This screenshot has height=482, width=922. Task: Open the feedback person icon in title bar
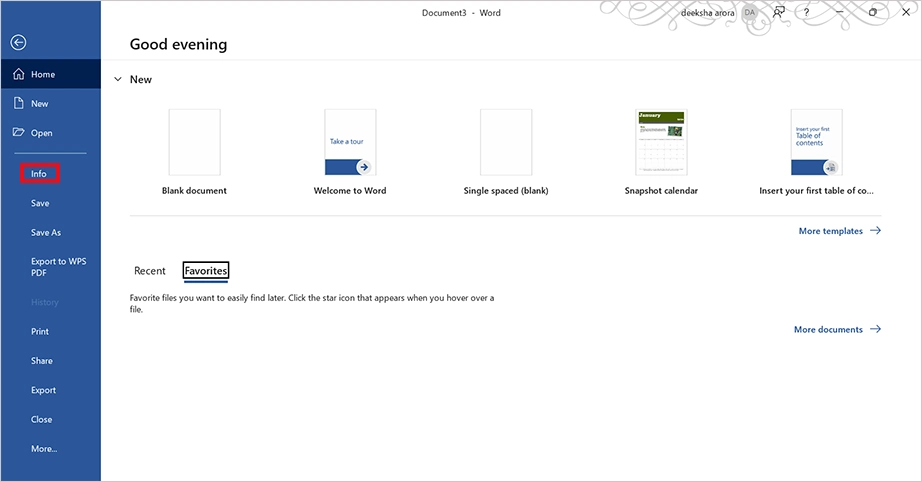[779, 12]
